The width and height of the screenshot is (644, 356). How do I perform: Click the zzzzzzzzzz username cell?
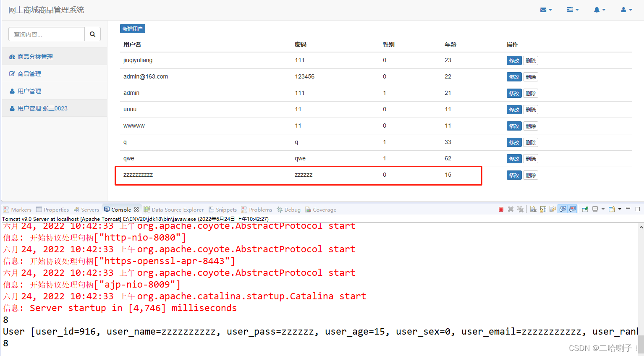(x=138, y=175)
